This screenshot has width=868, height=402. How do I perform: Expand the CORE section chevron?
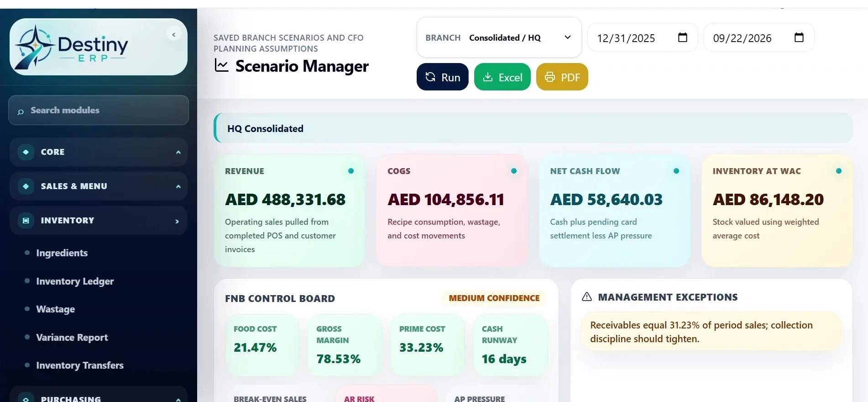coord(178,152)
